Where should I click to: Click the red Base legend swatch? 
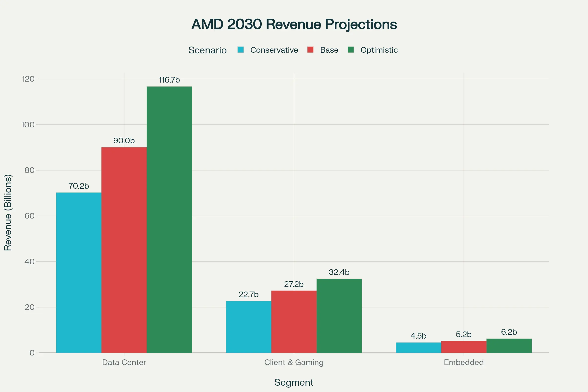(x=310, y=50)
